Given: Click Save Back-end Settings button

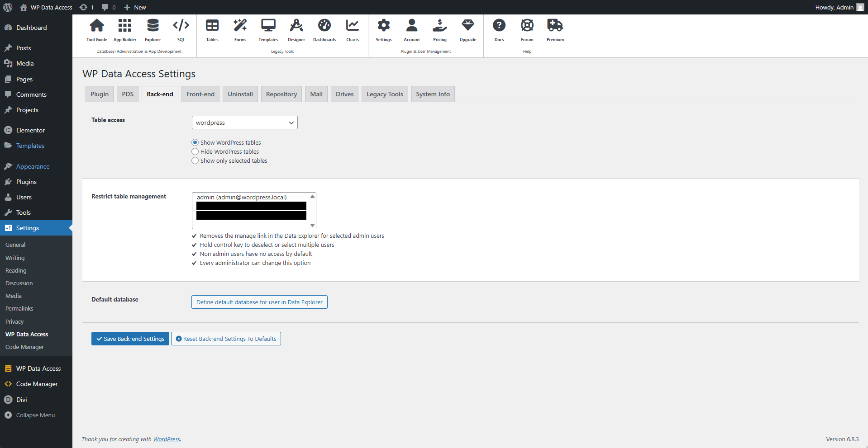Looking at the screenshot, I should click(130, 338).
